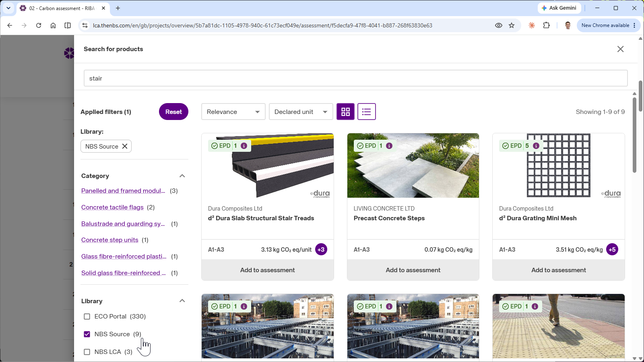Filter by Balustrade and guarding systems category
Image resolution: width=644 pixels, height=362 pixels.
pos(123,224)
